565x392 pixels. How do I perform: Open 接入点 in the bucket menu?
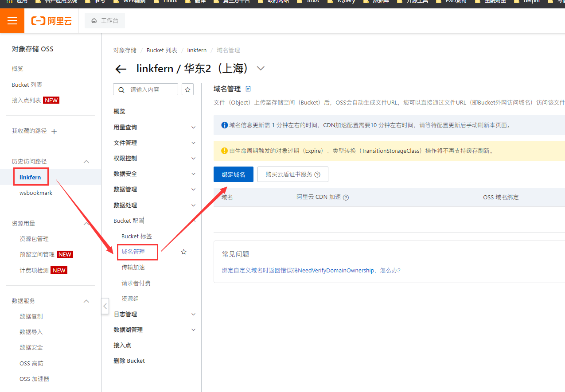tap(122, 345)
